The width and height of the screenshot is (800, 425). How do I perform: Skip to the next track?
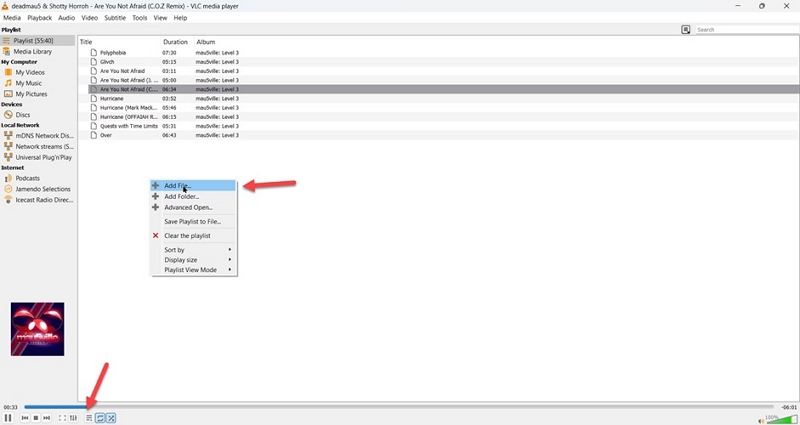[46, 418]
